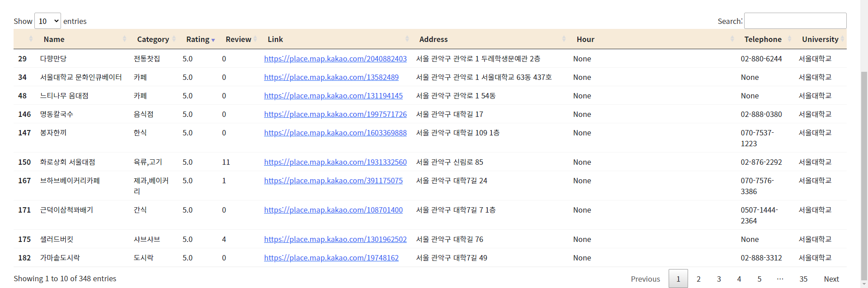The image size is (868, 288).
Task: Sort the Name column using its sort arrow
Action: 125,39
